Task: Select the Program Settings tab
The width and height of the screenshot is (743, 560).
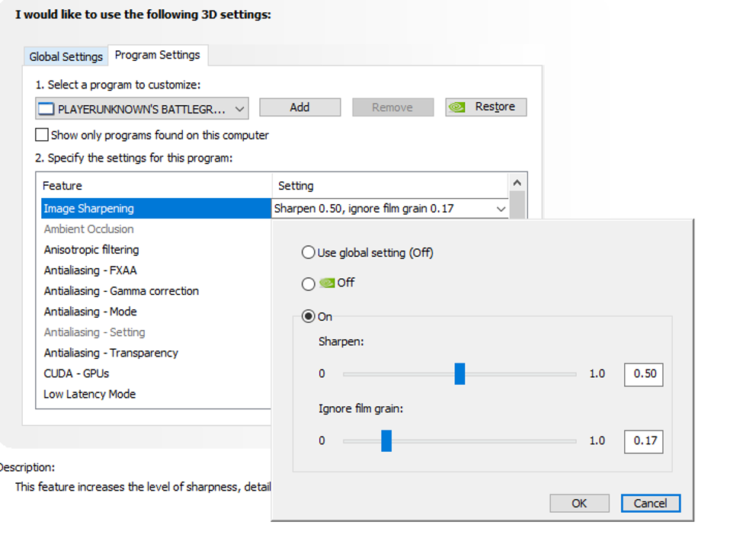Action: 158,56
